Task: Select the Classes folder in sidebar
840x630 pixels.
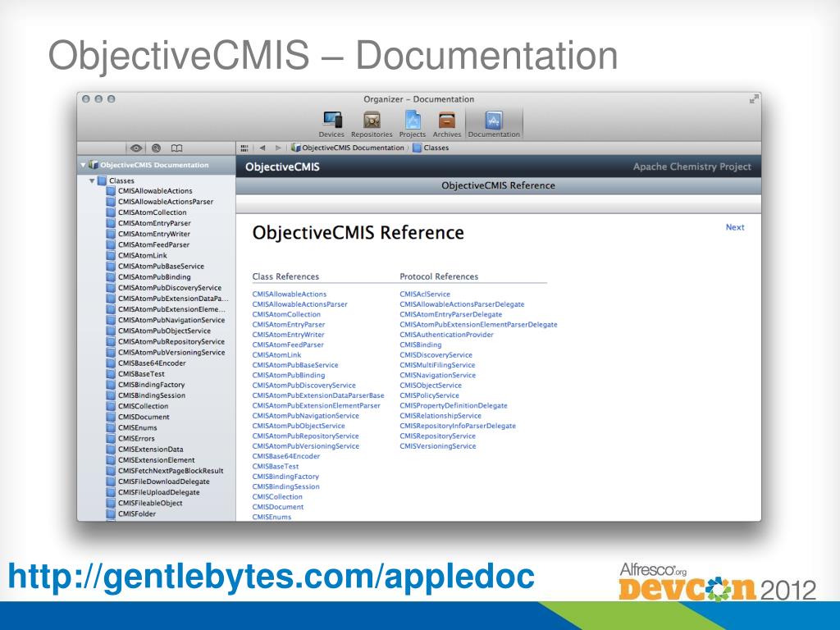Action: click(116, 181)
